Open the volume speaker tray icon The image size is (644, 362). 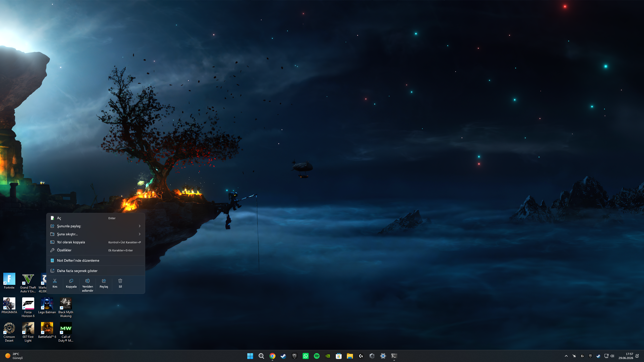click(612, 356)
